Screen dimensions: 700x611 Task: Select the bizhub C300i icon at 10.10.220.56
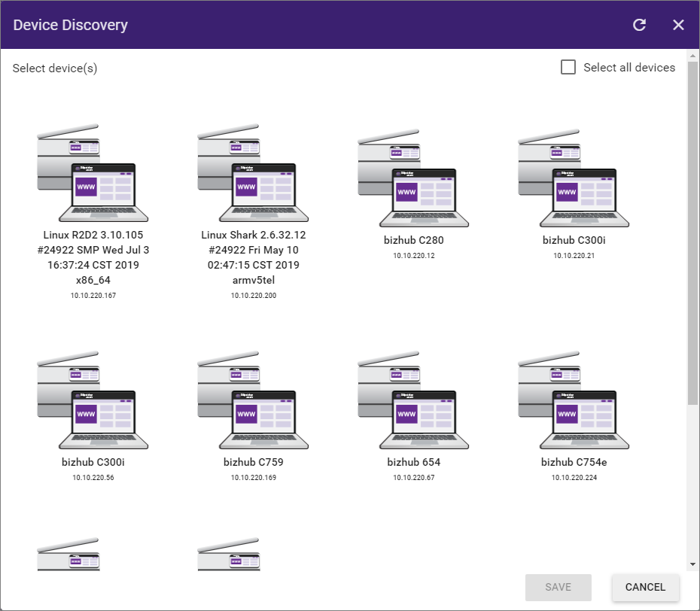click(93, 400)
